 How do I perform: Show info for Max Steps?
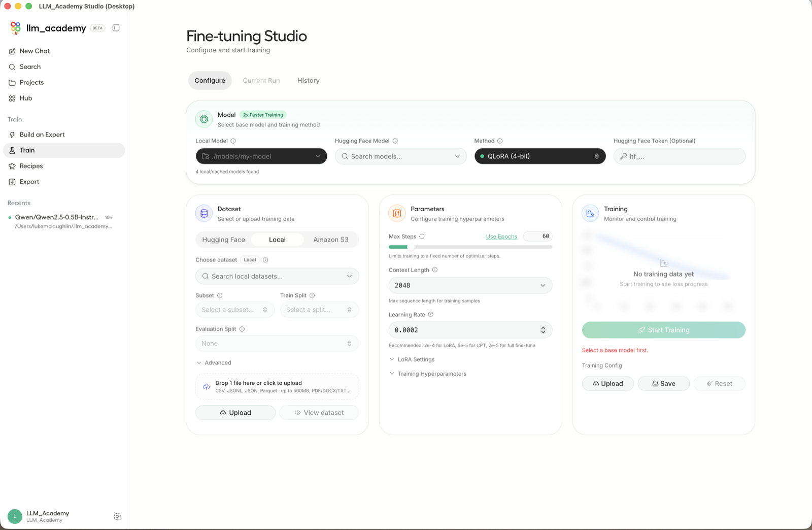pos(422,237)
